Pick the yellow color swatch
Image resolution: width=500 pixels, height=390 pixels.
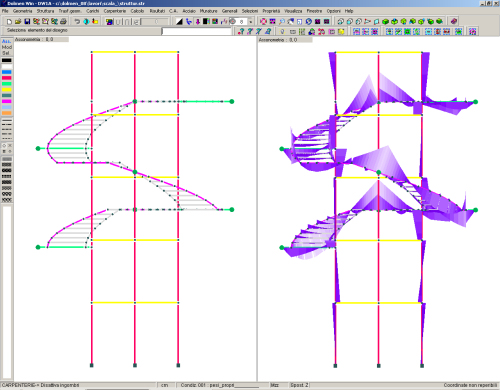point(7,90)
